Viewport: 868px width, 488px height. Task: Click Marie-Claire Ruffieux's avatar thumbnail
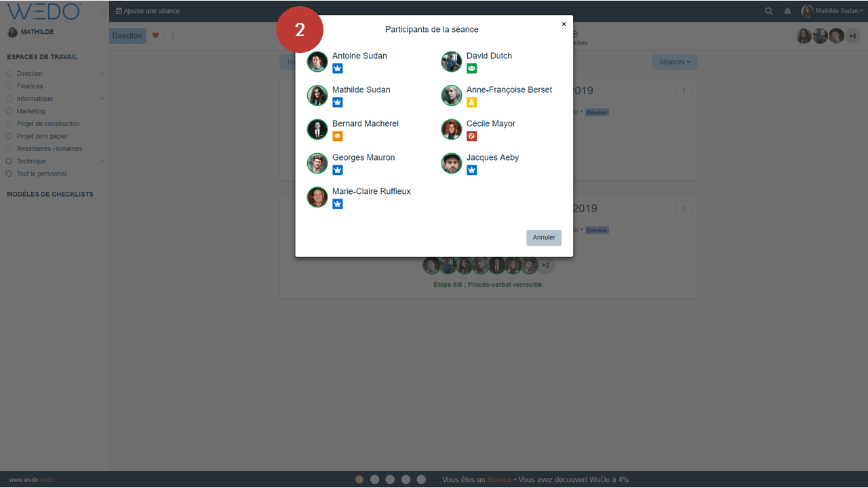coord(317,197)
